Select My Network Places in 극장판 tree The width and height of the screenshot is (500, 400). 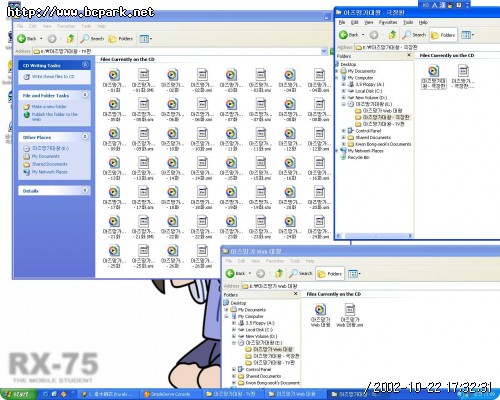click(365, 151)
